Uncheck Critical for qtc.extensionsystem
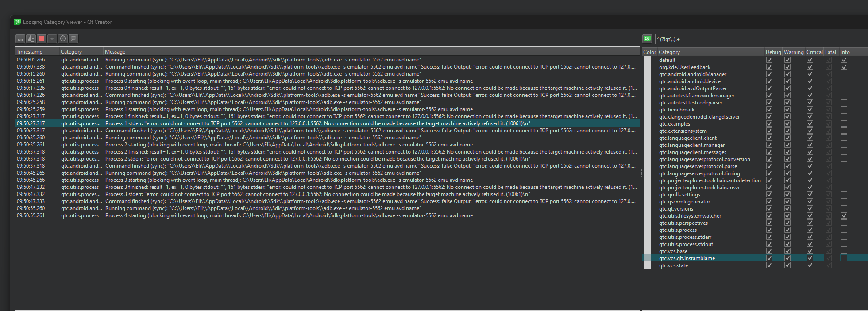Image resolution: width=868 pixels, height=311 pixels. click(x=810, y=131)
